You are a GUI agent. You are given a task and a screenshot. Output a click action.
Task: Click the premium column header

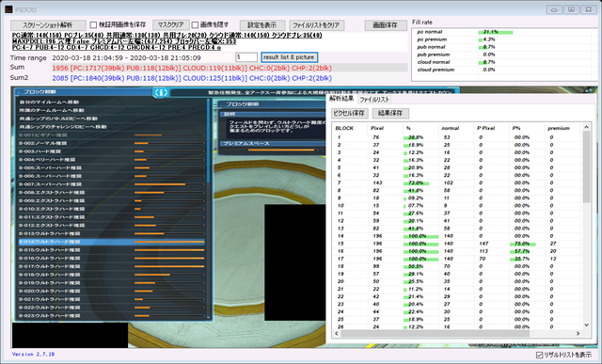click(x=559, y=128)
